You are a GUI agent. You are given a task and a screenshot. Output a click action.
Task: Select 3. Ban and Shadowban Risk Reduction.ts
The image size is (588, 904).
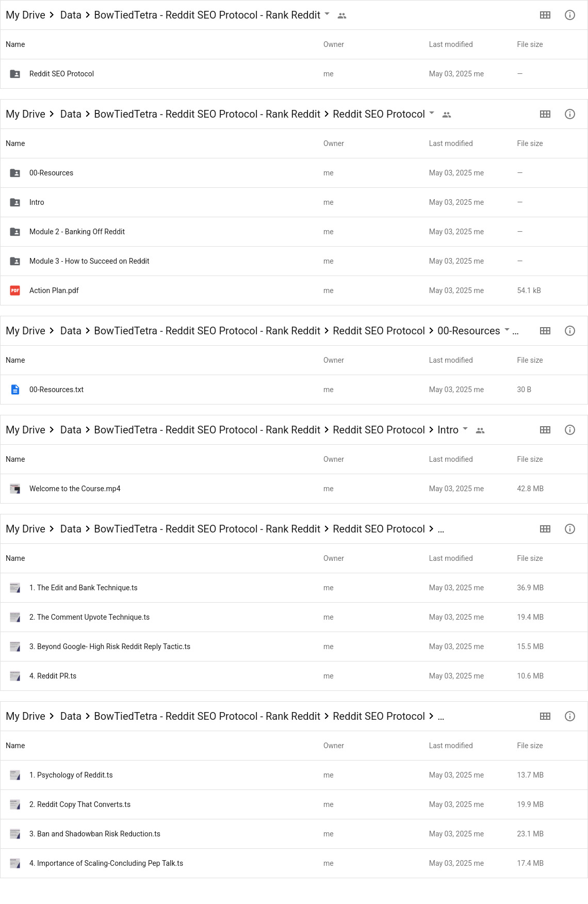pyautogui.click(x=95, y=834)
